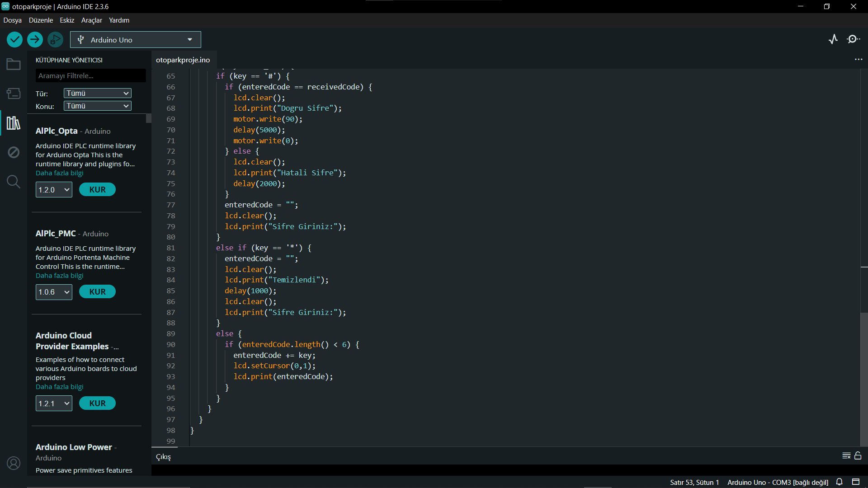
Task: Toggle output word wrap icon
Action: 846,456
